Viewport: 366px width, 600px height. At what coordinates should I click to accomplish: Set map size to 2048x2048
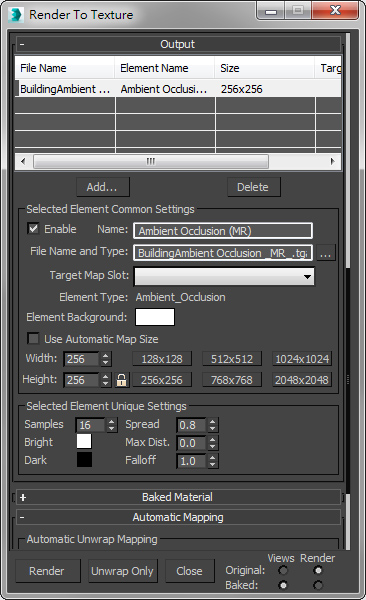(302, 380)
